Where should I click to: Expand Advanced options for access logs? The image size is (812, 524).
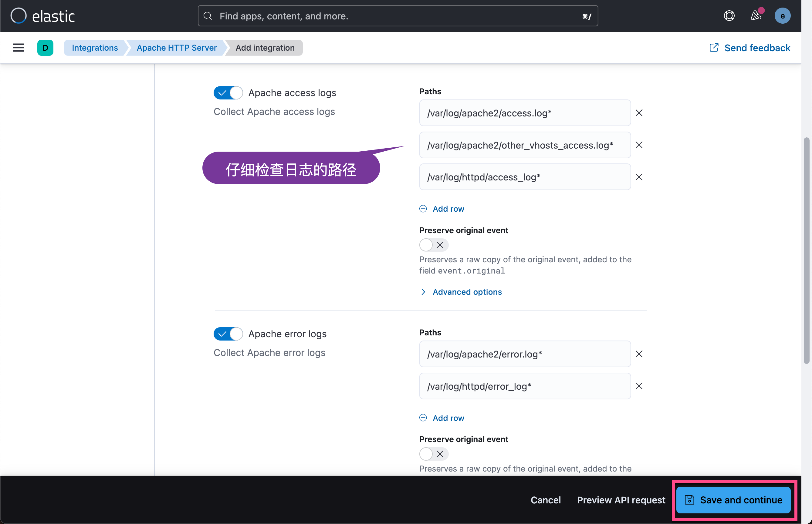tap(466, 292)
